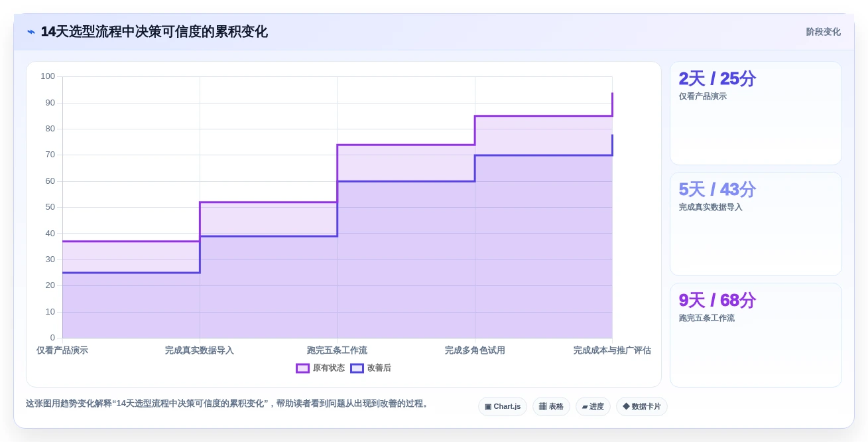Click the lightning icon beside the title
The width and height of the screenshot is (868, 442).
[31, 32]
